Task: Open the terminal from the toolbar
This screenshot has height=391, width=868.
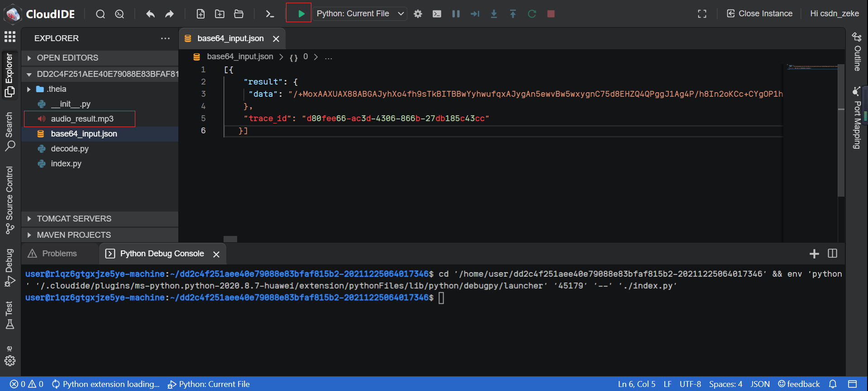Action: (270, 14)
